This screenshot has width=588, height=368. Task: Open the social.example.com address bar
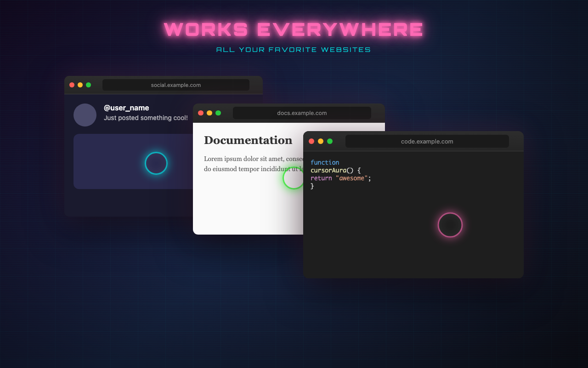176,85
